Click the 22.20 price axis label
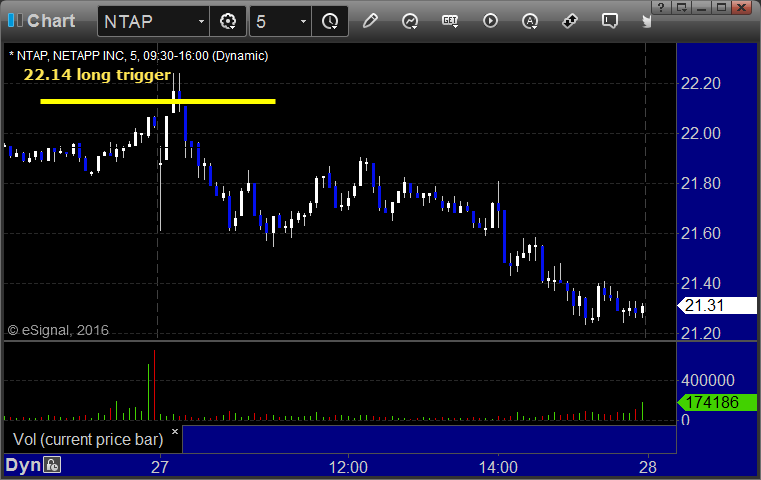This screenshot has width=761, height=480. (701, 83)
